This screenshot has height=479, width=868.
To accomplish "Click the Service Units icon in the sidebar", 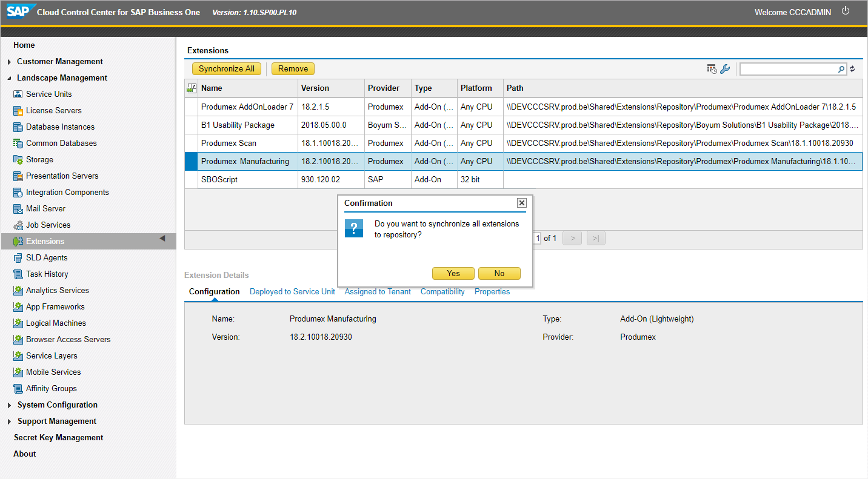I will tap(18, 94).
